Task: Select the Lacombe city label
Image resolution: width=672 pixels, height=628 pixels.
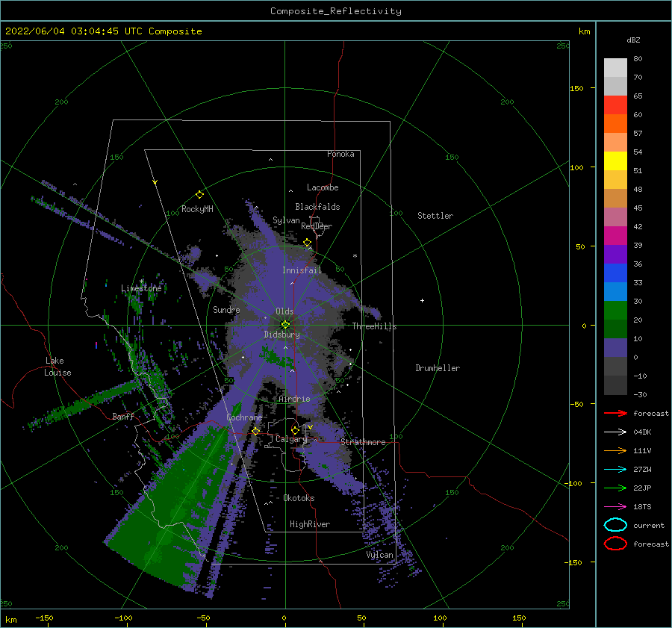Action: 323,187
